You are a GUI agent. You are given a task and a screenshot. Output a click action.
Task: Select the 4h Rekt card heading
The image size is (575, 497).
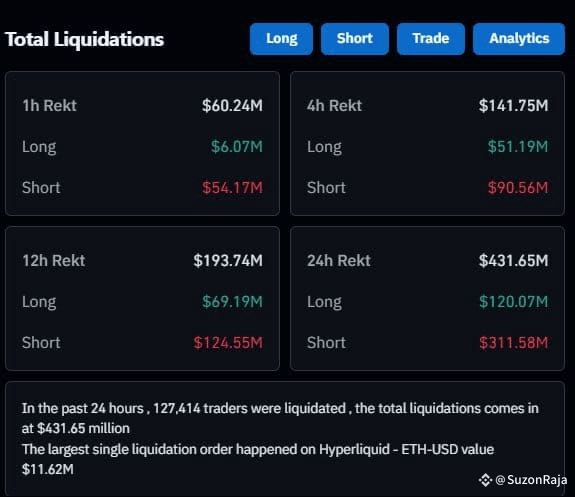[334, 106]
